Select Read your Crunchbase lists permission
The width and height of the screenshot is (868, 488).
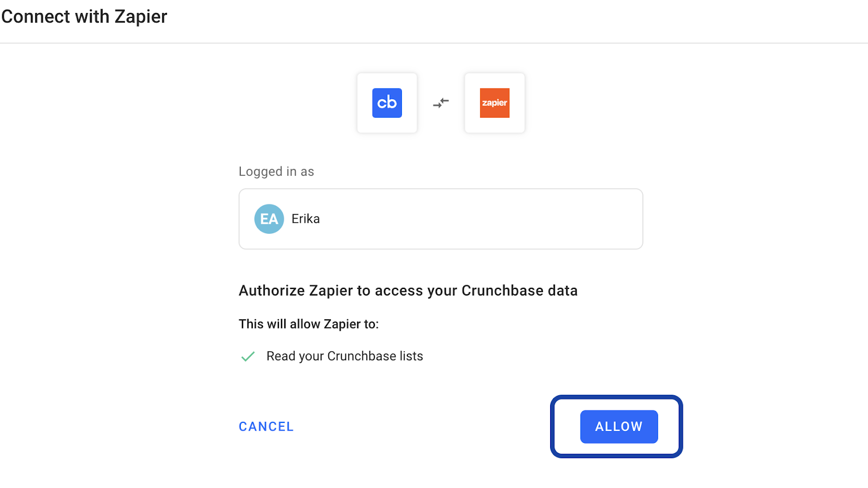point(344,356)
